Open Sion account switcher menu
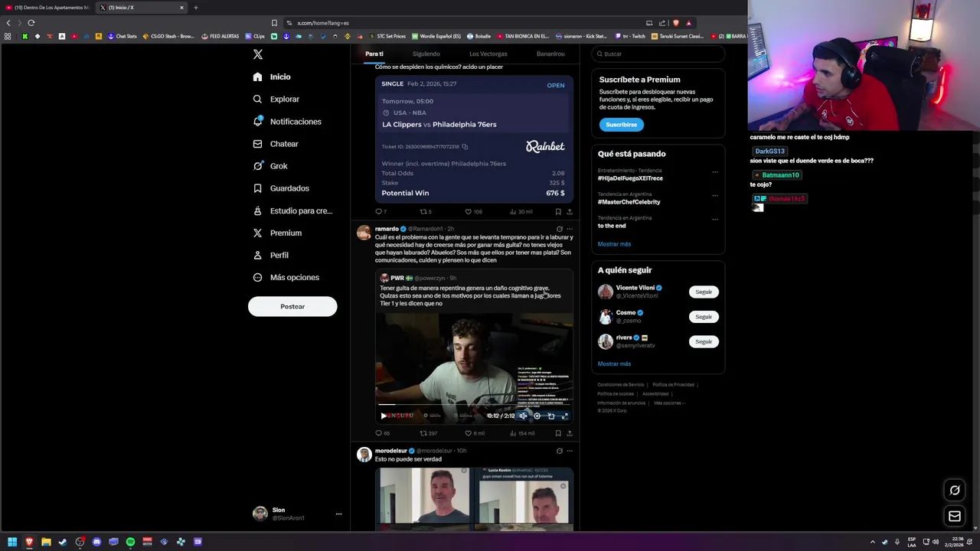This screenshot has height=551, width=980. (297, 514)
